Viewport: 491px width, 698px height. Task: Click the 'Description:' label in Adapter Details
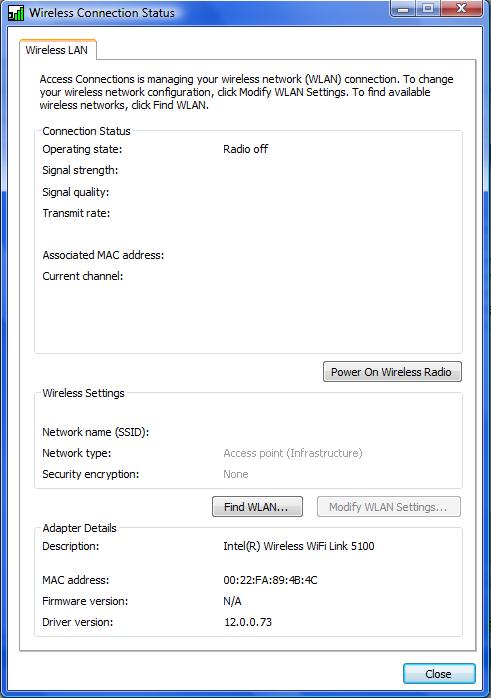click(70, 546)
